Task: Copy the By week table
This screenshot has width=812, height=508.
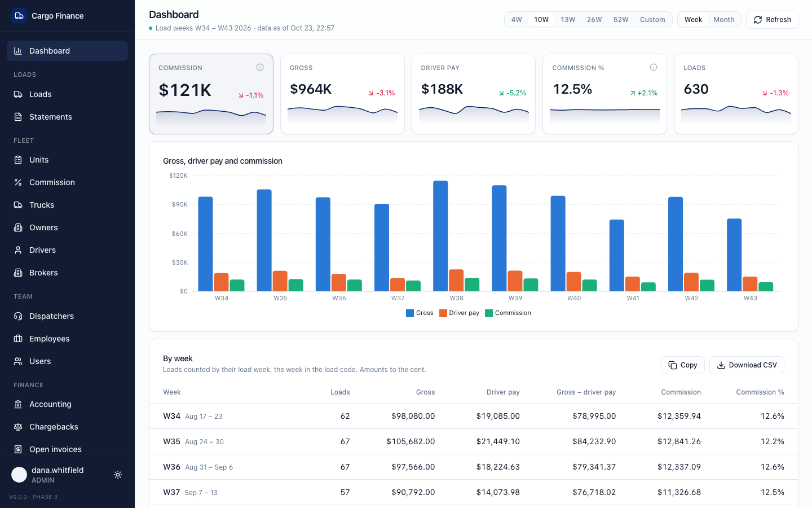Action: [x=683, y=365]
